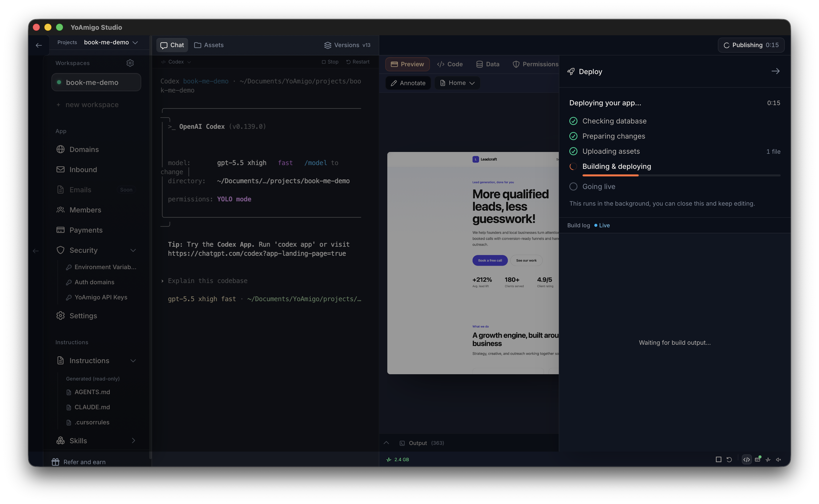This screenshot has height=504, width=819.
Task: Click the Going live step
Action: 592,186
